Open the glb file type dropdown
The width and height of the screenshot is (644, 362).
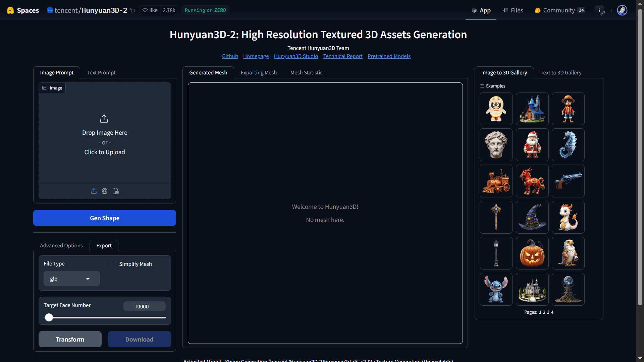coord(71,279)
